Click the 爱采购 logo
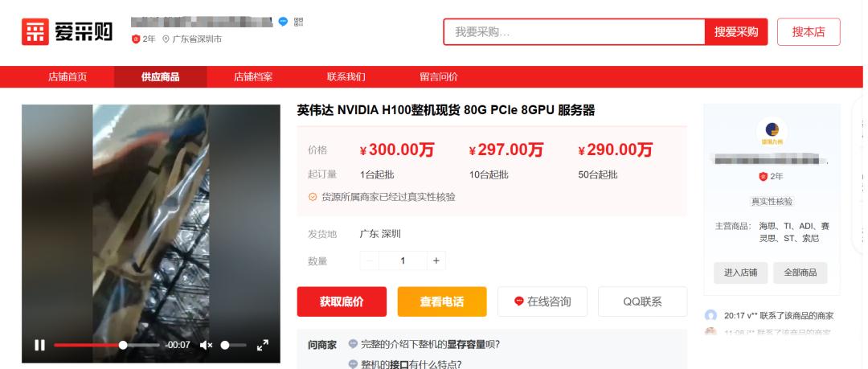The height and width of the screenshot is (369, 868). [67, 31]
